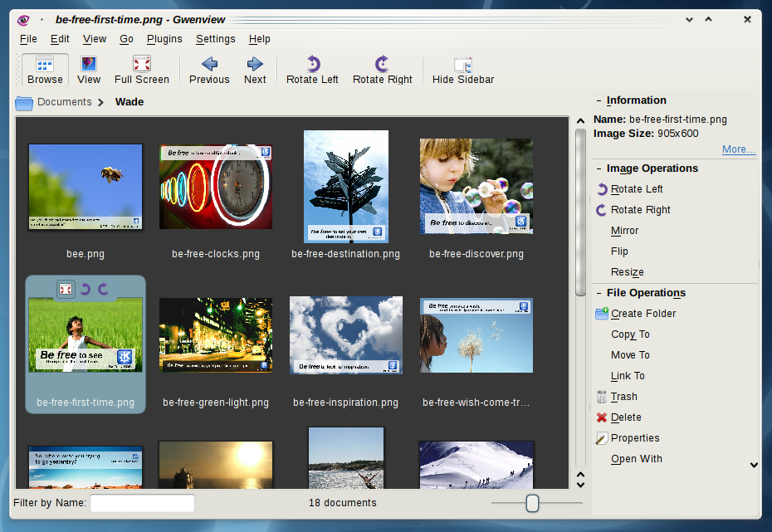
Task: Click the scroll up arrow of thumbnail view
Action: [x=580, y=120]
